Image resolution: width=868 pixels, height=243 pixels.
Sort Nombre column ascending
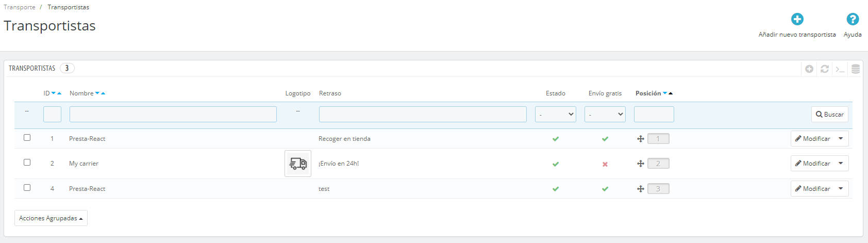pos(103,93)
